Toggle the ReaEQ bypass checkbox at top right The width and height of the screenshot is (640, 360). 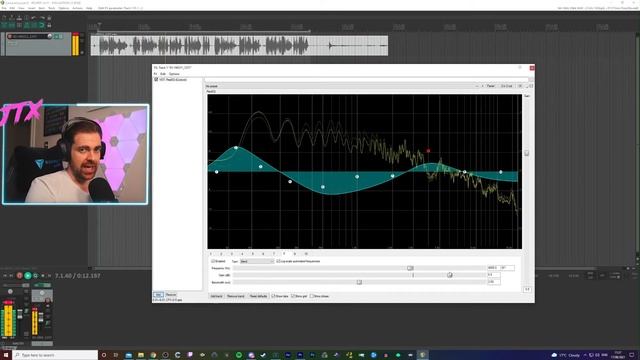531,86
